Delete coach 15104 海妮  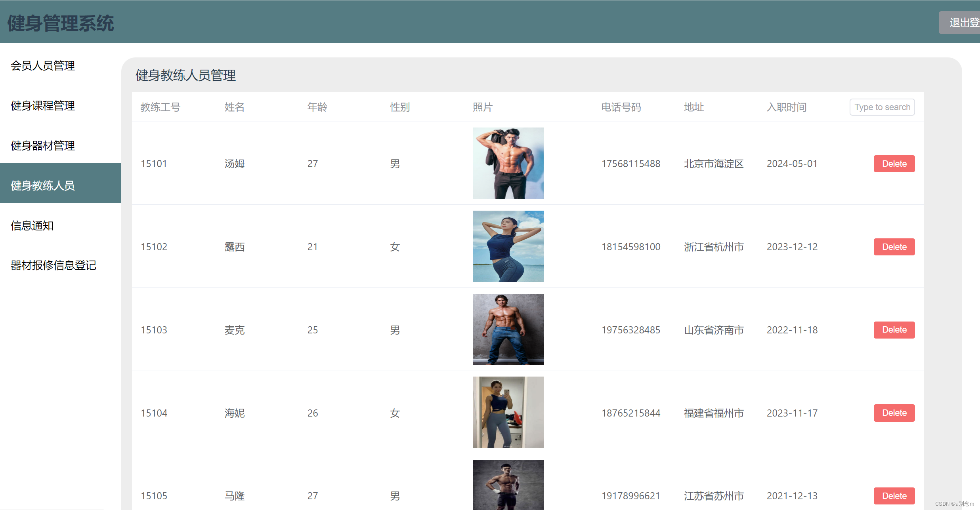(x=894, y=413)
